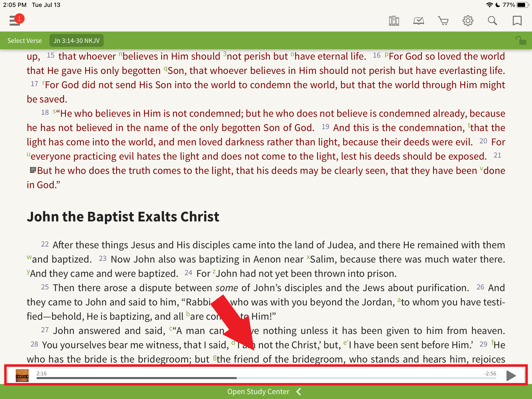
Task: Open cross-reference u before 'everyone practicing evil'
Action: (29, 154)
